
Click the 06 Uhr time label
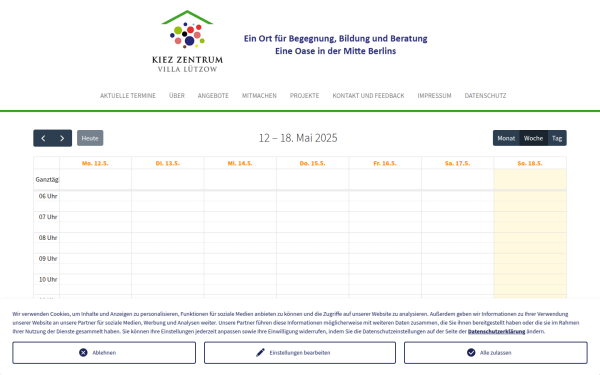click(48, 196)
